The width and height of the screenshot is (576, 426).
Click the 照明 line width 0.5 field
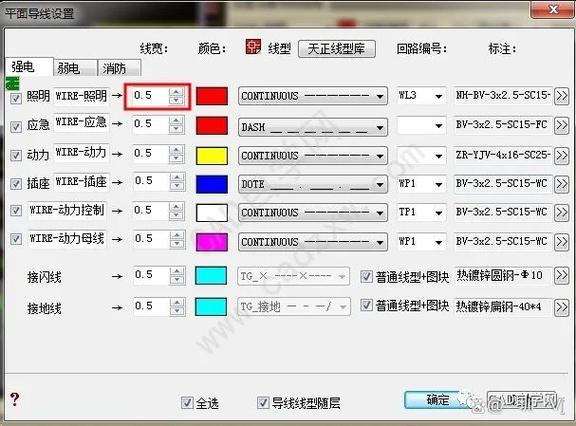[x=150, y=96]
